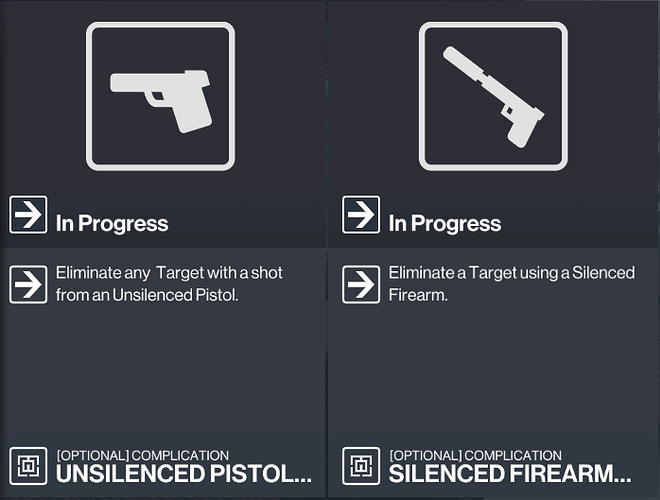Click the unsilenced pistol challenge image
The width and height of the screenshot is (660, 500).
[x=160, y=95]
